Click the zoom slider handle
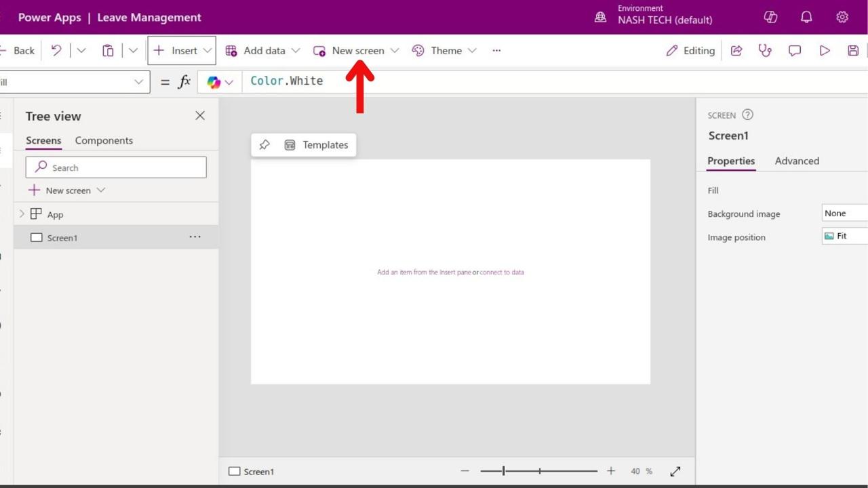Screen dimensions: 868x488 (503, 471)
